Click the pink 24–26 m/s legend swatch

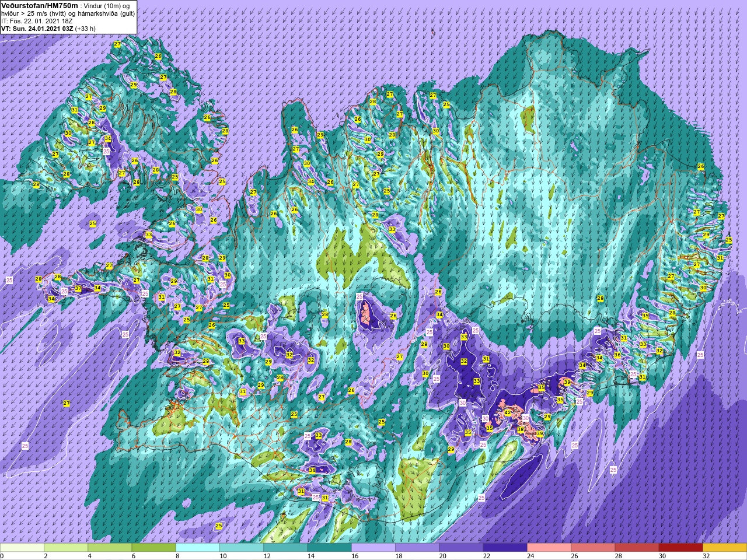tap(549, 548)
